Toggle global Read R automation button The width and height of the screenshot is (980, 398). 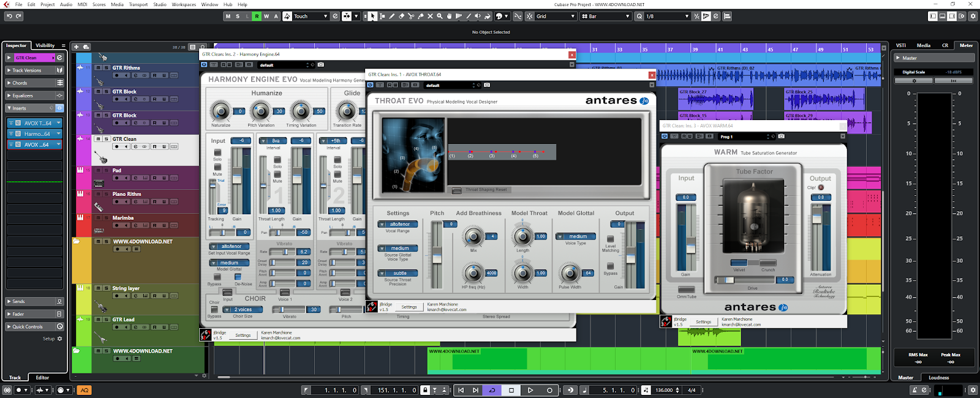click(x=257, y=16)
